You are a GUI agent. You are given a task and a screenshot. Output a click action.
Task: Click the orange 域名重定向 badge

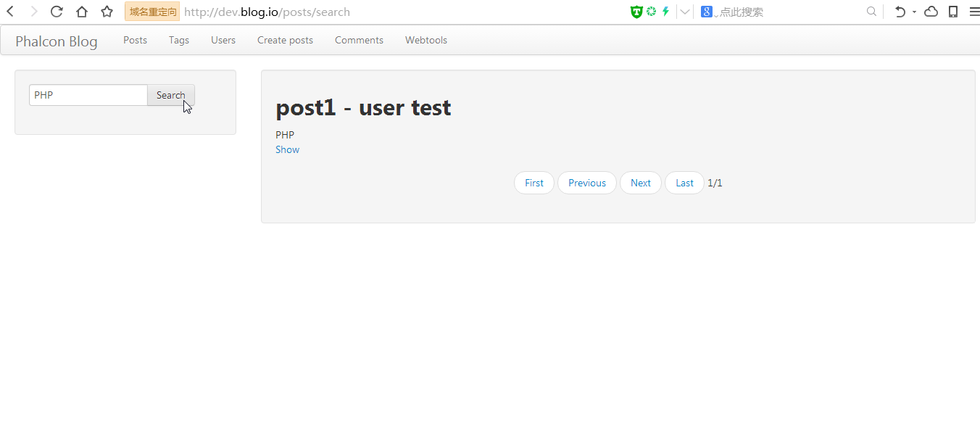152,12
